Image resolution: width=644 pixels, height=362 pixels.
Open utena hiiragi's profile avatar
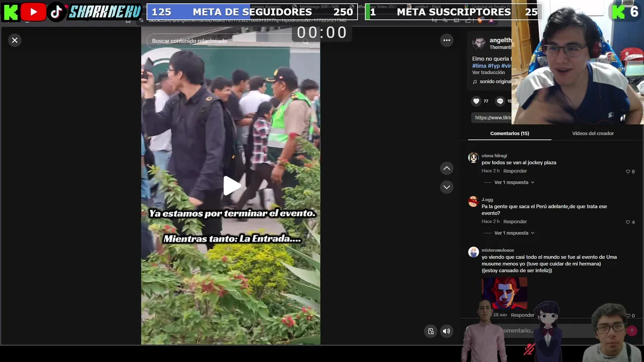point(473,158)
